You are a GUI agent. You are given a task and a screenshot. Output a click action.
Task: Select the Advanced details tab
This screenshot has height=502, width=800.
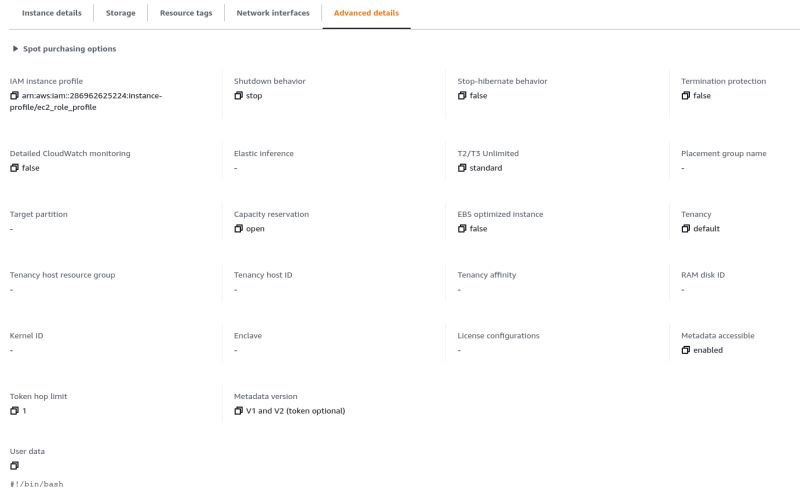[x=366, y=13]
